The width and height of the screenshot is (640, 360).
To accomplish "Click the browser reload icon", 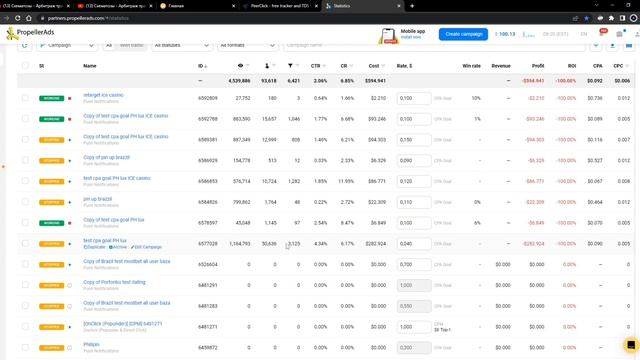I will pyautogui.click(x=18, y=18).
